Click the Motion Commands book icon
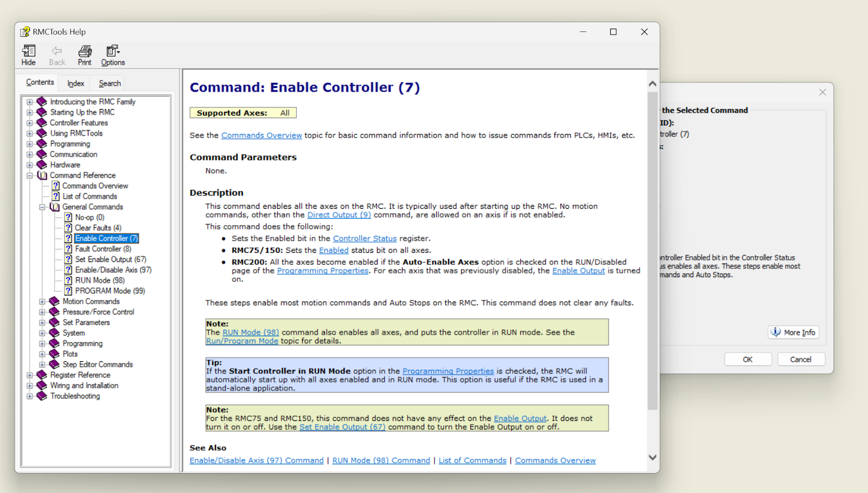 pos(54,302)
